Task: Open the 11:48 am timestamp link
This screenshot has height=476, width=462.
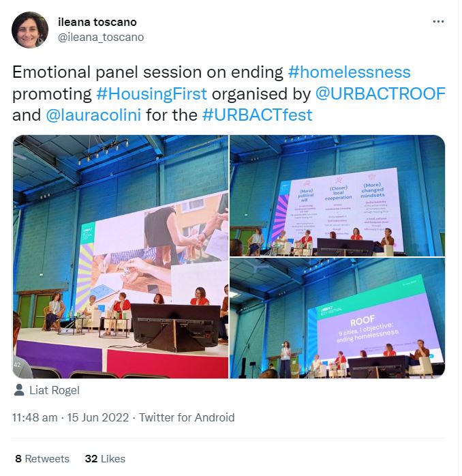Action: click(35, 417)
